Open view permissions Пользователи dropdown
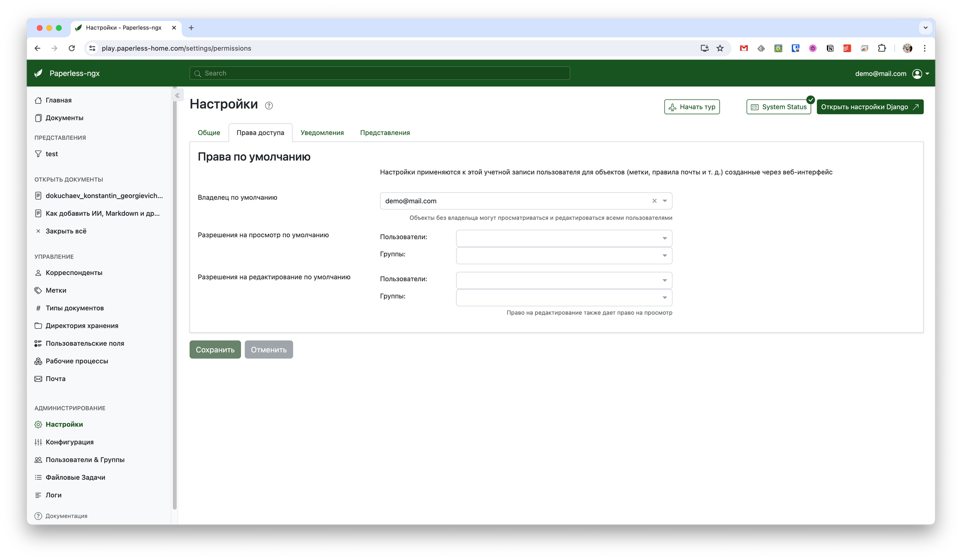 point(564,238)
